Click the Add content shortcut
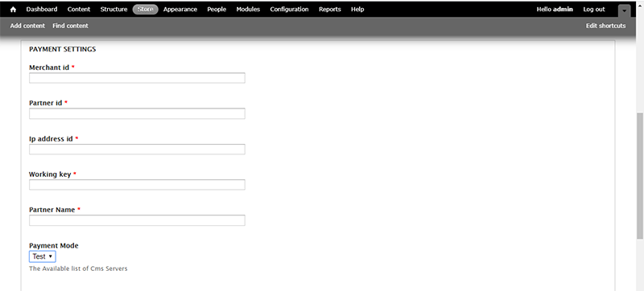 27,26
